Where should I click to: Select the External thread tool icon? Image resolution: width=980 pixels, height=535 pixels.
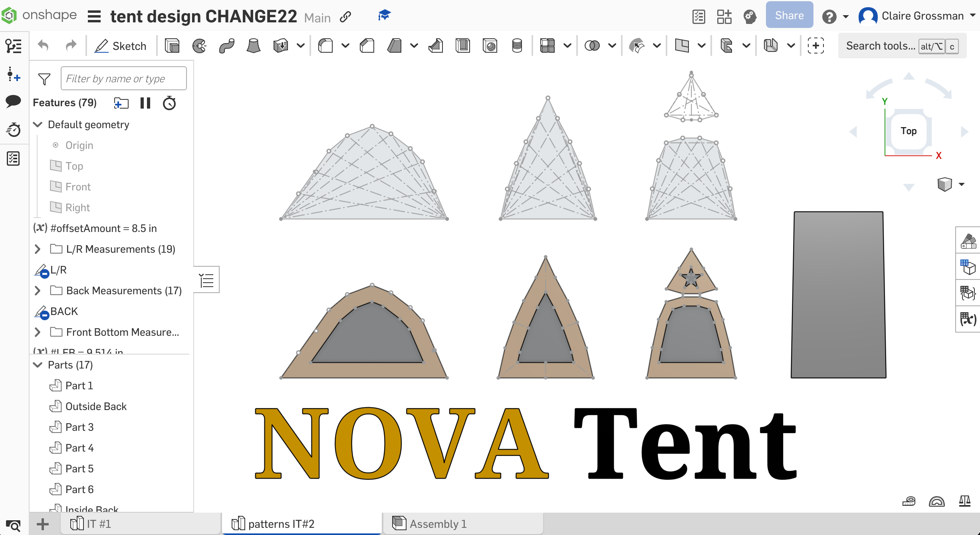[517, 46]
